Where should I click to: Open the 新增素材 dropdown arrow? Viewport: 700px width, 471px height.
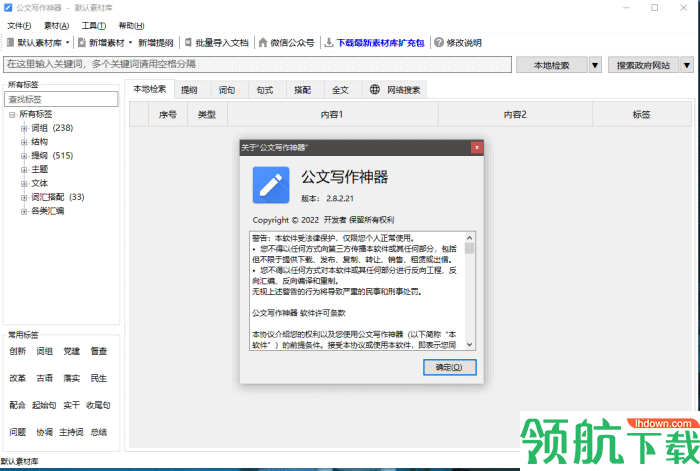tap(130, 43)
